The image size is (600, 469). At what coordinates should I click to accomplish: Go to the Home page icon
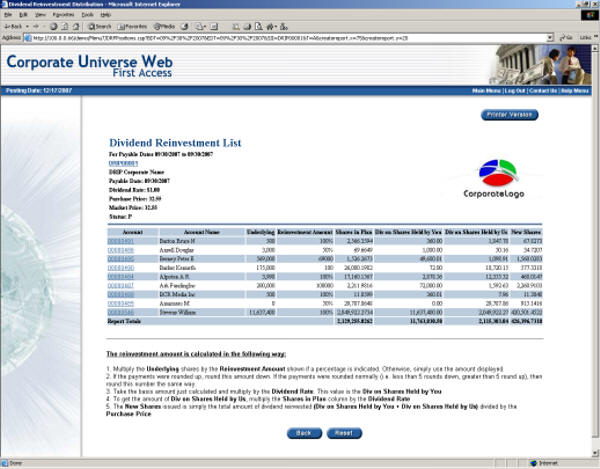[x=76, y=26]
